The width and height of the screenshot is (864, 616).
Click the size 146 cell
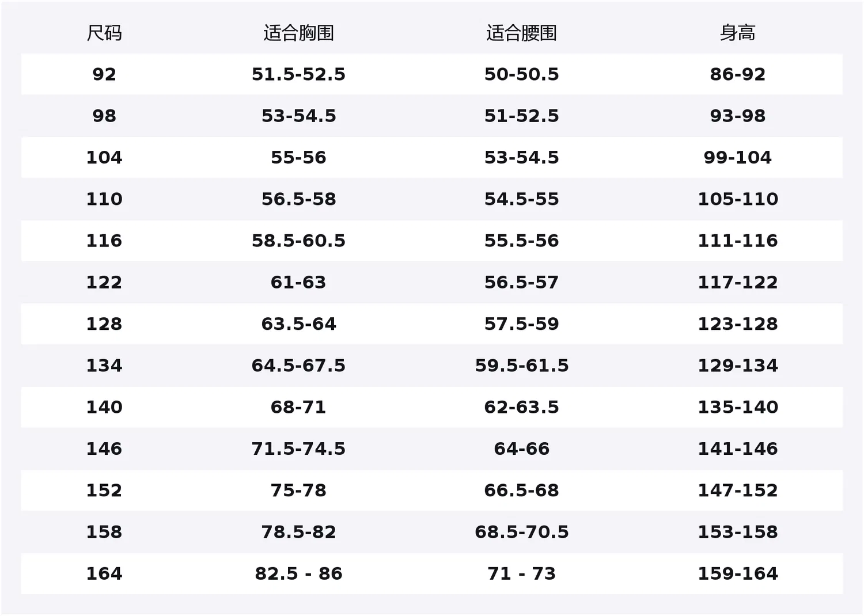(x=104, y=448)
